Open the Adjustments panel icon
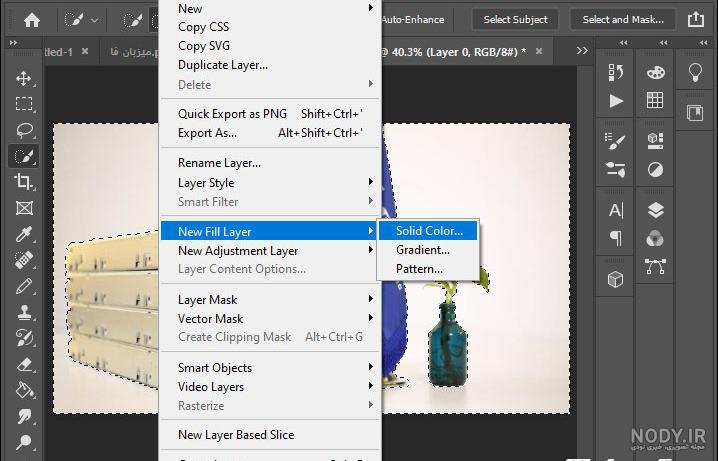The width and height of the screenshot is (718, 461). coord(655,170)
